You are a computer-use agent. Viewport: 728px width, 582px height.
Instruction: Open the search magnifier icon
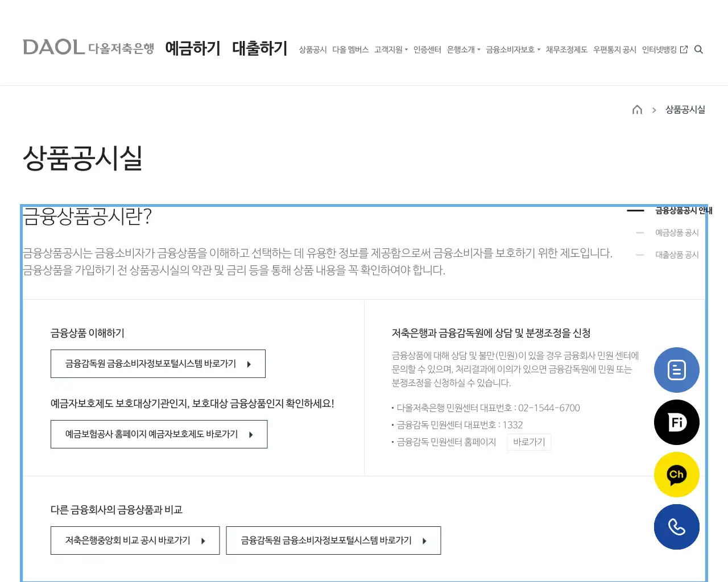(x=699, y=49)
